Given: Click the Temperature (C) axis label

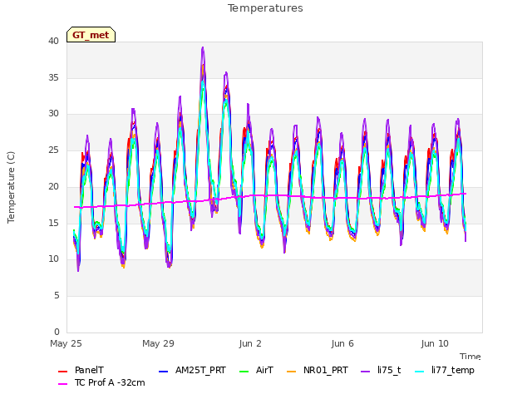Looking at the screenshot, I should click(x=11, y=187).
